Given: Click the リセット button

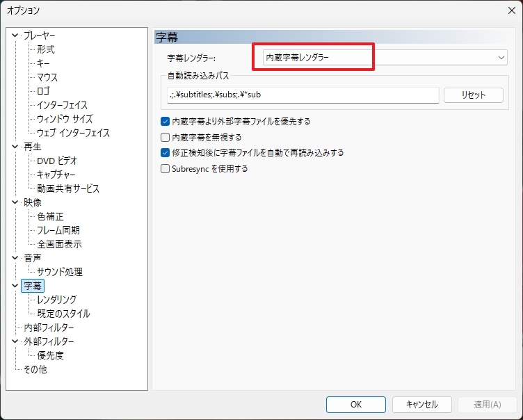Looking at the screenshot, I should pos(473,95).
